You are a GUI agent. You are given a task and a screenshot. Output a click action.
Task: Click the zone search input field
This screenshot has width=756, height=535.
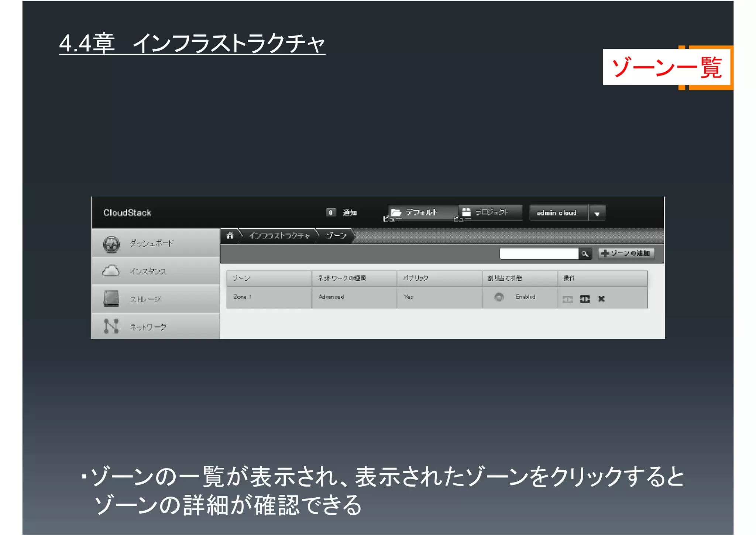click(x=539, y=254)
